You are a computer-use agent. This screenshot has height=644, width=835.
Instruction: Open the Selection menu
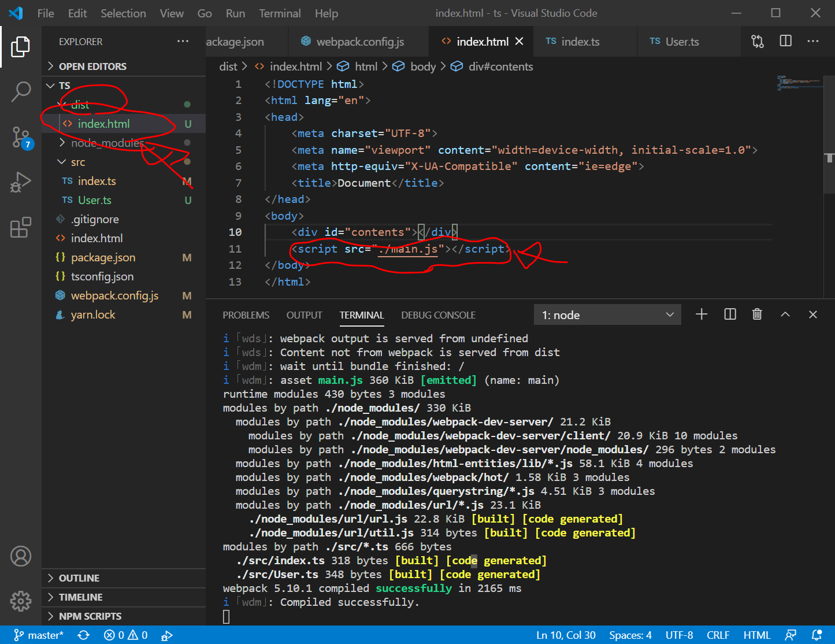pyautogui.click(x=123, y=13)
